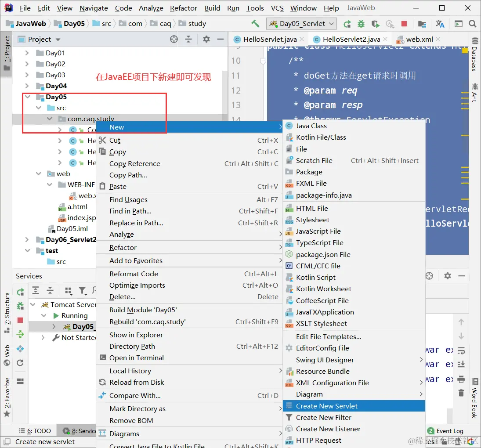Open the Word Book side tool window
This screenshot has width=481, height=448.
(x=474, y=398)
